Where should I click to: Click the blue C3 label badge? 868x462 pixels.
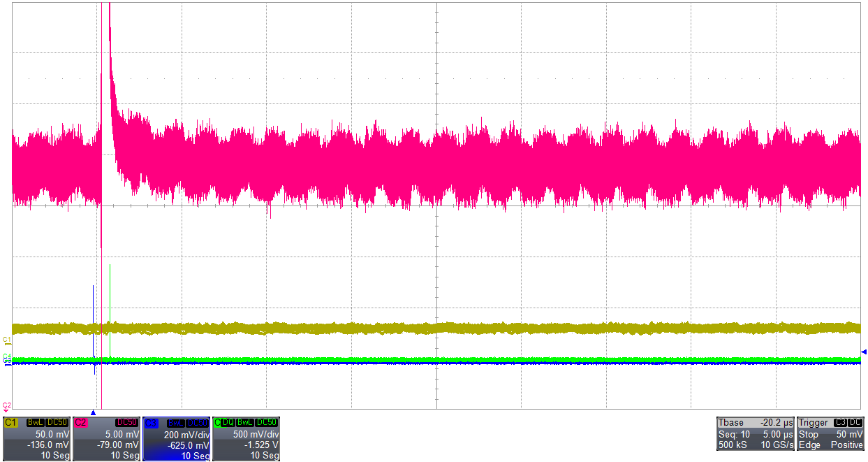[x=151, y=423]
